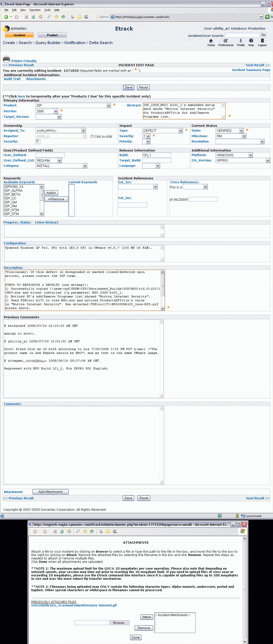Click the Logout door icon
The image size is (273, 644).
pos(262,41)
